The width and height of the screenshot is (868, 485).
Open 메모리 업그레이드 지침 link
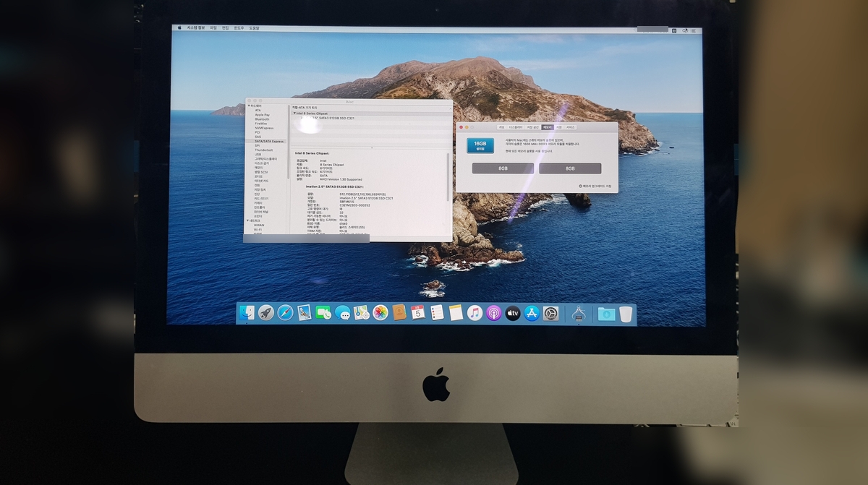(597, 186)
